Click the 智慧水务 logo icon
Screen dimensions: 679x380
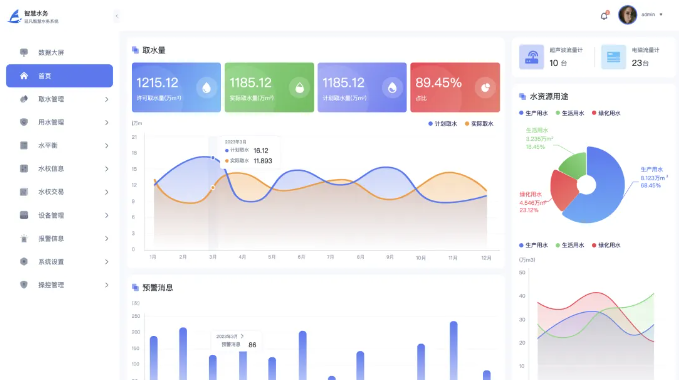[x=15, y=16]
